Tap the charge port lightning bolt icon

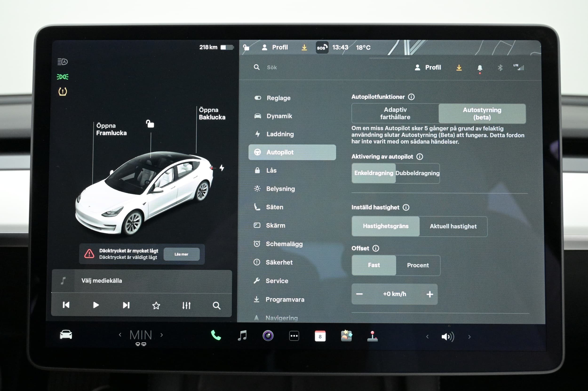222,168
